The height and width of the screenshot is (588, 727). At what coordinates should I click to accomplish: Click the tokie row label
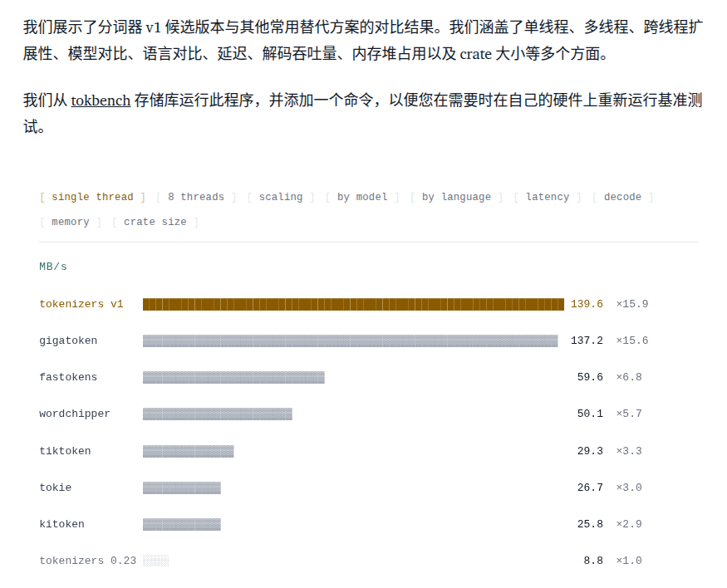click(x=55, y=488)
